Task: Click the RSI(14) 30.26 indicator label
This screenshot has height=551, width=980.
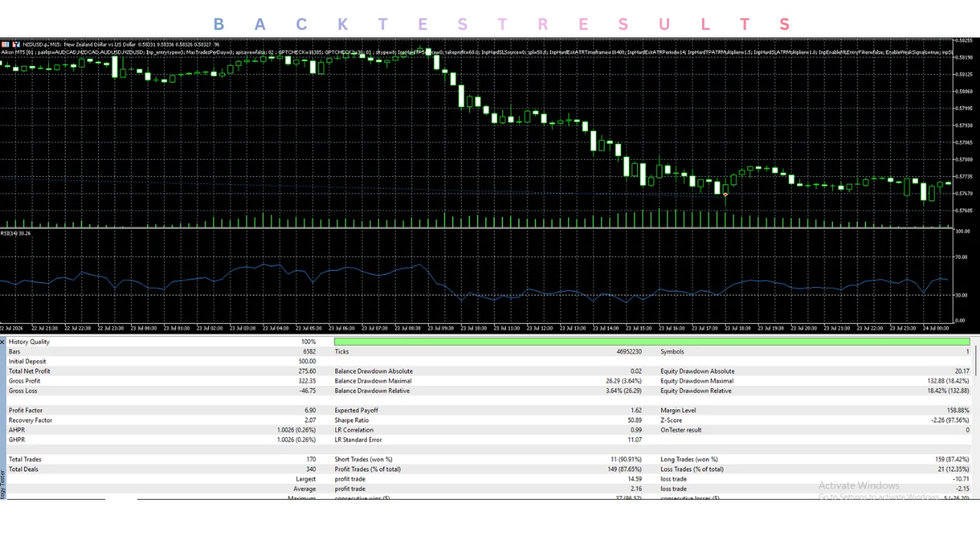Action: click(16, 233)
